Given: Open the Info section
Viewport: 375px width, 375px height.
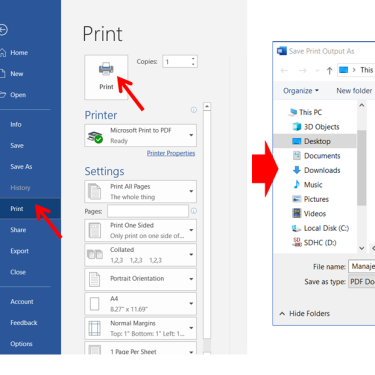Looking at the screenshot, I should (x=16, y=125).
